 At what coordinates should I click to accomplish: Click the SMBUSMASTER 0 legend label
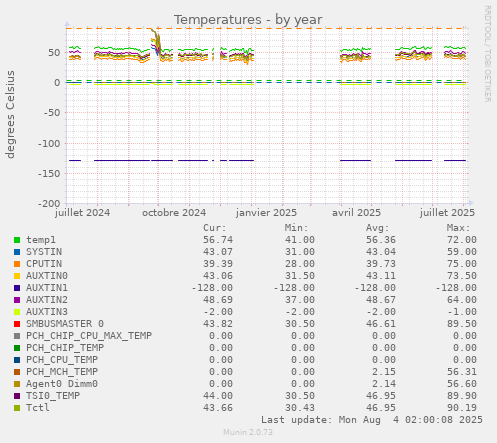pos(65,324)
